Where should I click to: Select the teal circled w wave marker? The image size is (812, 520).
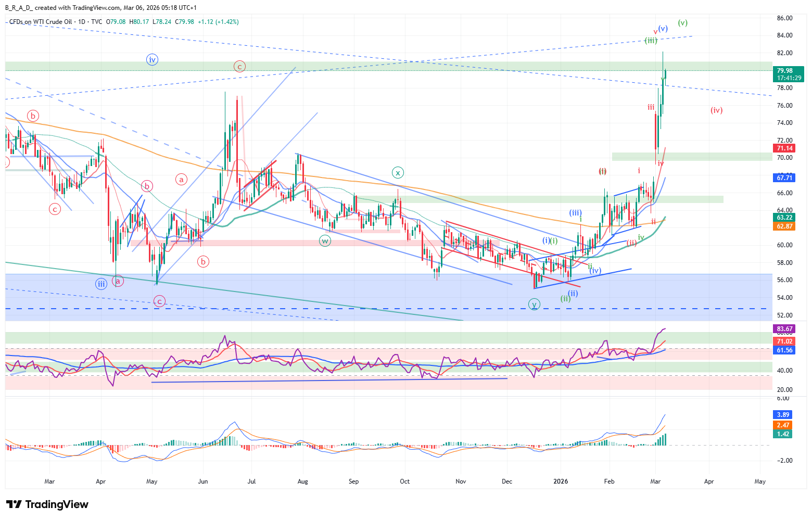[325, 241]
